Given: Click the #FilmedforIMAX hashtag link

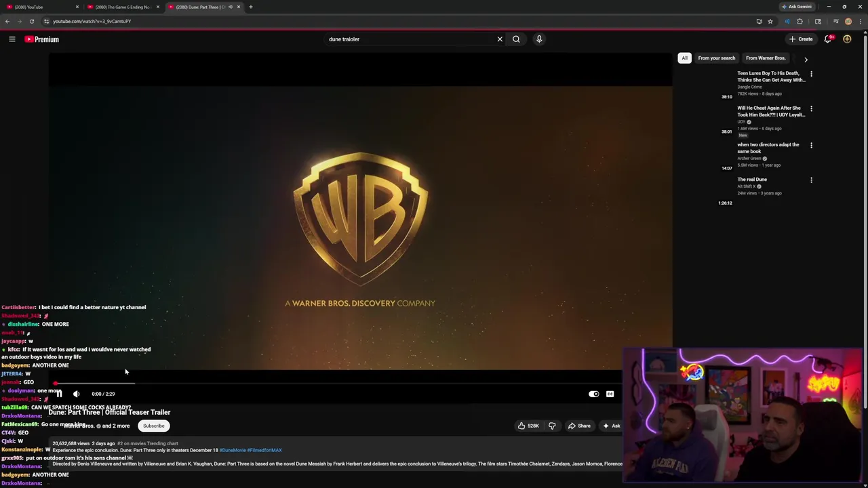Looking at the screenshot, I should (x=264, y=450).
